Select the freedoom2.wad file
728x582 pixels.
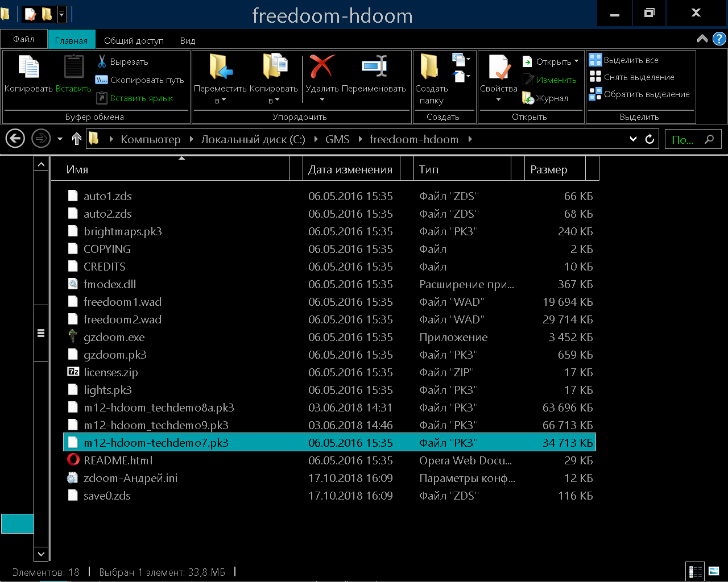tap(329, 319)
